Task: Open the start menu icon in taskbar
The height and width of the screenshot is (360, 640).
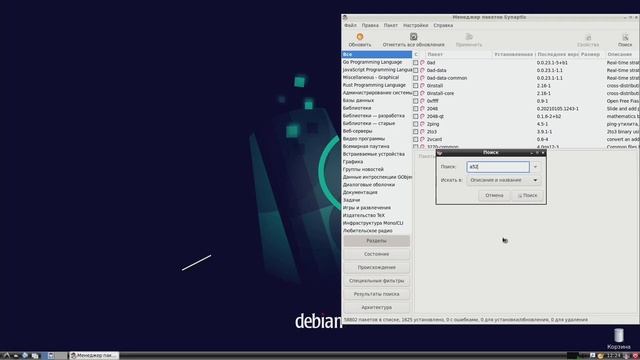Action: 6,356
